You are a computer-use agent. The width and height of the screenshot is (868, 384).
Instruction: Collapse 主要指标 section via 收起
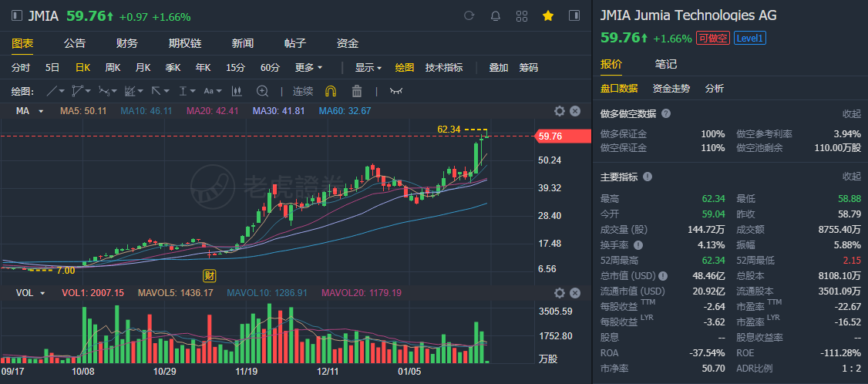(852, 177)
